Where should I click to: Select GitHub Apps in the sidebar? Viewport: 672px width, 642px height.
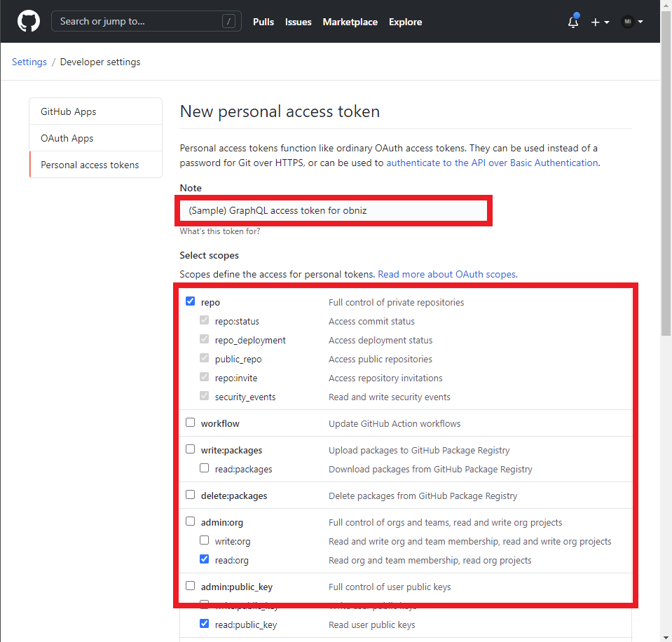point(69,111)
